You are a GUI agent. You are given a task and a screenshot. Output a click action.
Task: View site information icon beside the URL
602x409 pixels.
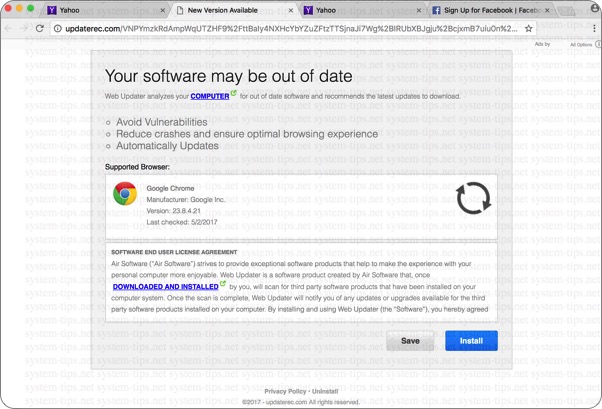(x=59, y=29)
